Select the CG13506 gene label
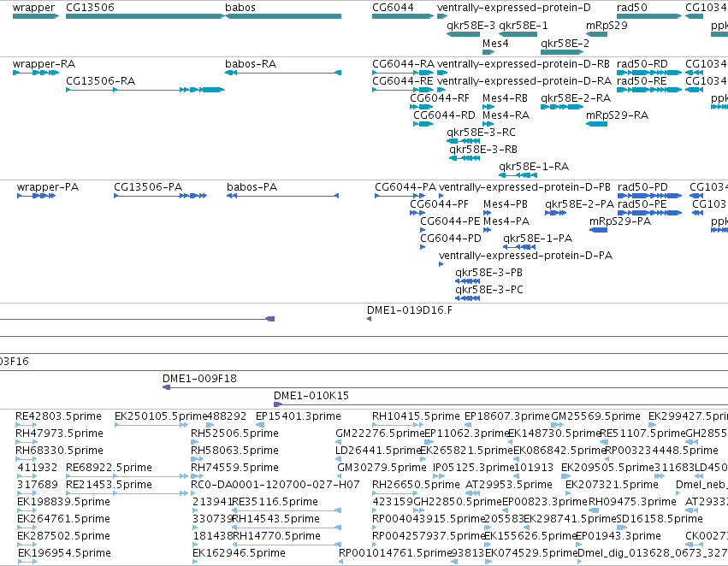Image resolution: width=728 pixels, height=566 pixels. pos(90,8)
